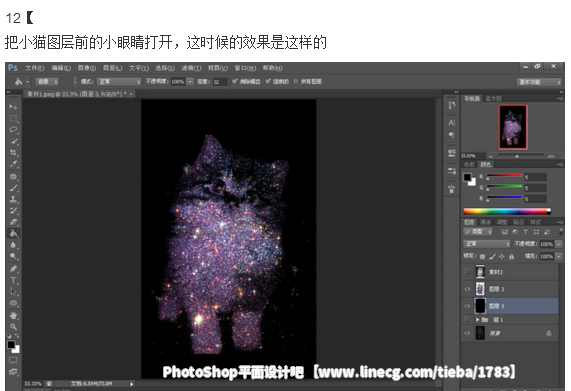Click lock image pixels brush icon
The height and width of the screenshot is (391, 571).
tap(492, 257)
